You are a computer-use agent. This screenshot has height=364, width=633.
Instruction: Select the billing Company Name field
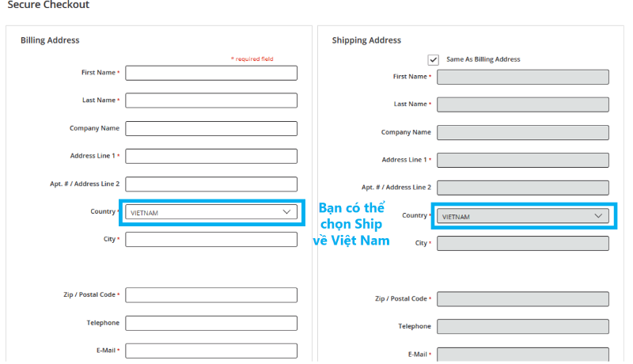[x=211, y=128]
